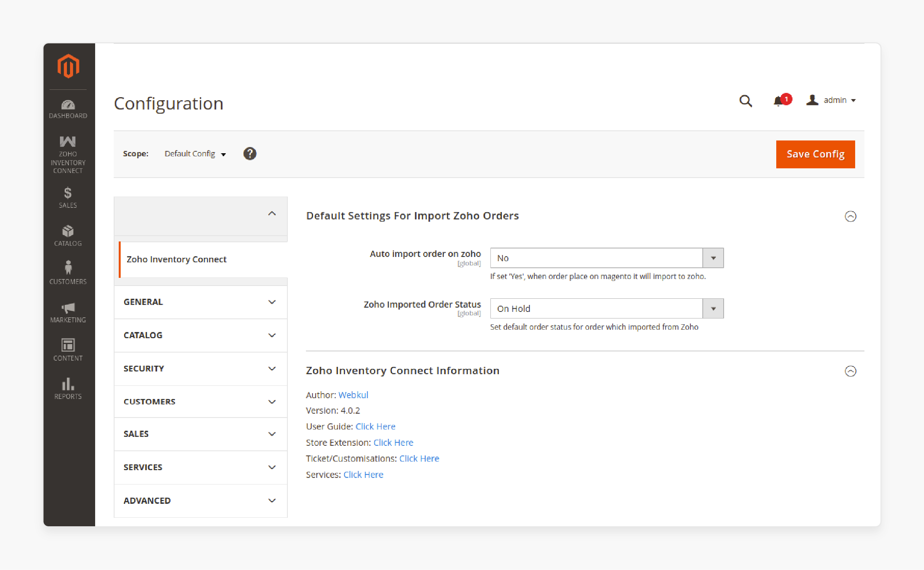Expand the CUSTOMERS config section
Screen dimensions: 924x570
(201, 401)
